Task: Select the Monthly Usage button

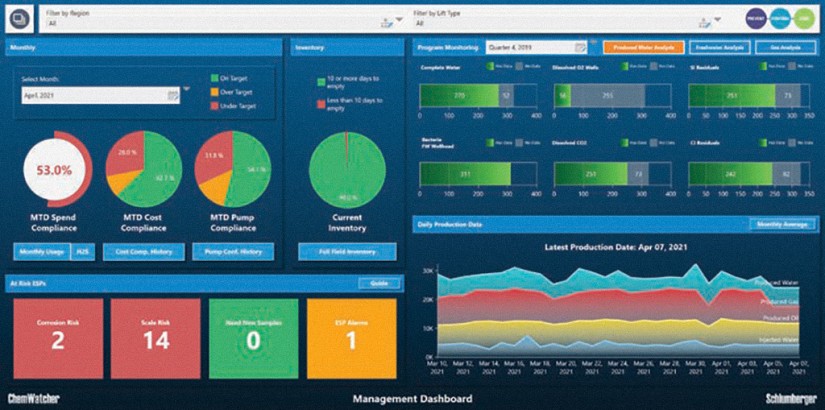Action: 42,252
